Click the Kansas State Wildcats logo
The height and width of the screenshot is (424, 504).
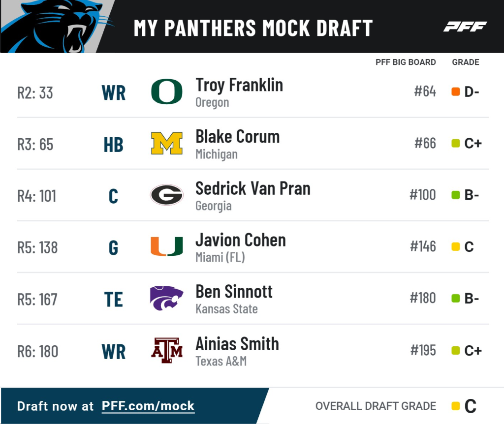[x=166, y=298]
